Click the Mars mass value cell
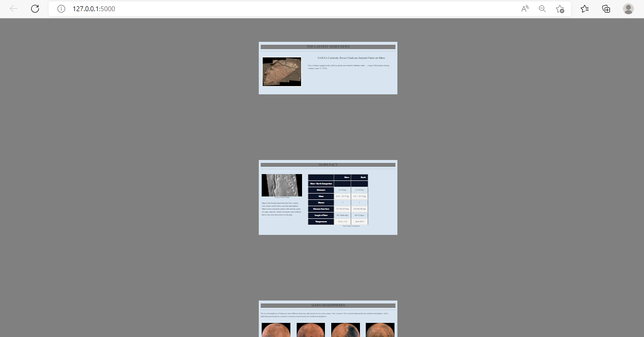 click(x=342, y=196)
